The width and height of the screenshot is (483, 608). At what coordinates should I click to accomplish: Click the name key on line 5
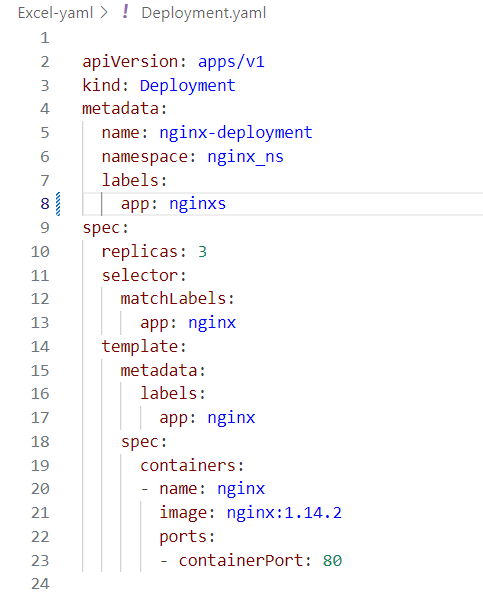point(120,133)
